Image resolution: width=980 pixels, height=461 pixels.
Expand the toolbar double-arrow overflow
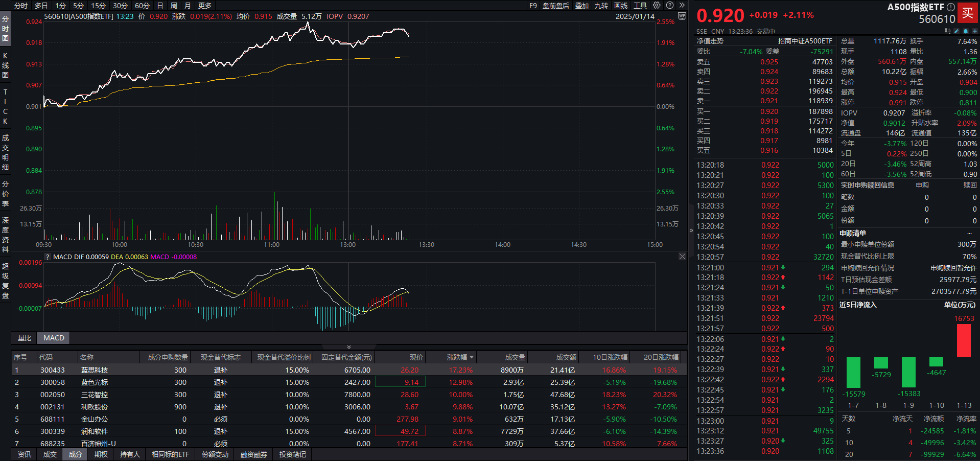pyautogui.click(x=682, y=5)
